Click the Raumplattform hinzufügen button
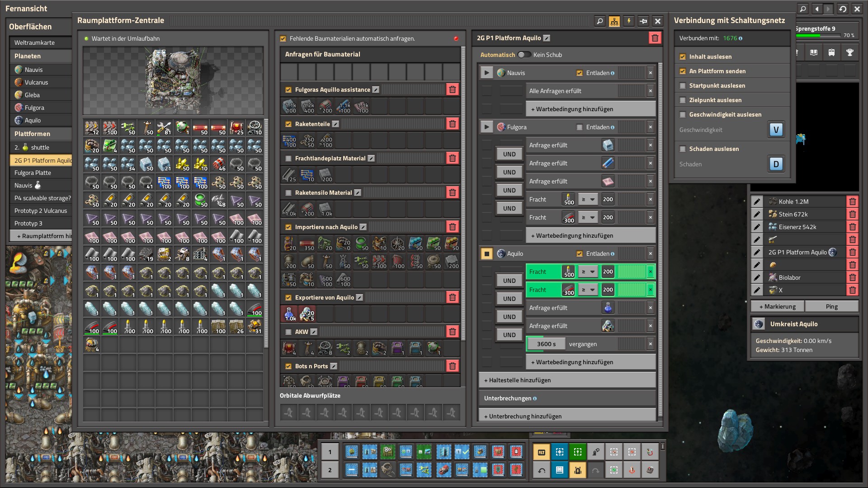The height and width of the screenshot is (488, 868). (41, 236)
